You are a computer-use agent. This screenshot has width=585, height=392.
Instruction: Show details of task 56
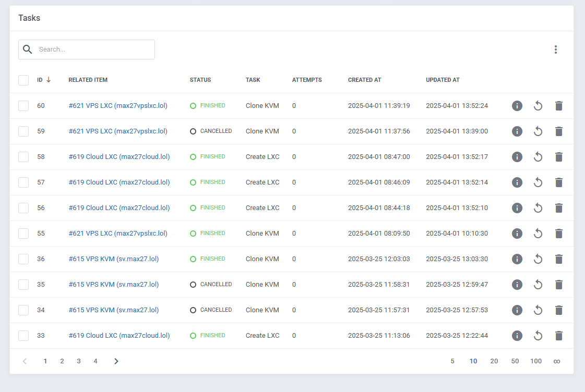click(517, 208)
